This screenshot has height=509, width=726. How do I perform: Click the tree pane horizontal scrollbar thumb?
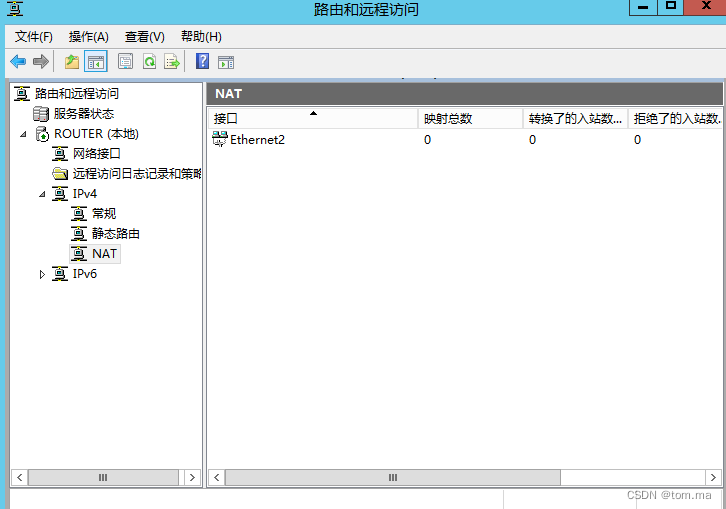click(103, 477)
